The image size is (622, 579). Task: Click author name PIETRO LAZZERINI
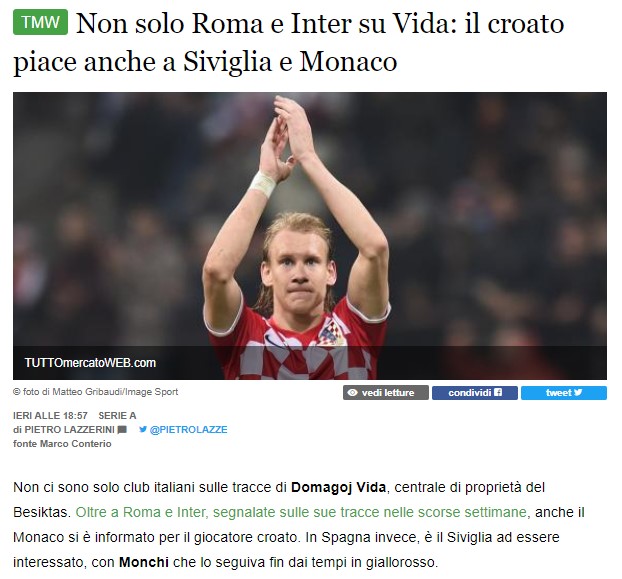[x=69, y=429]
